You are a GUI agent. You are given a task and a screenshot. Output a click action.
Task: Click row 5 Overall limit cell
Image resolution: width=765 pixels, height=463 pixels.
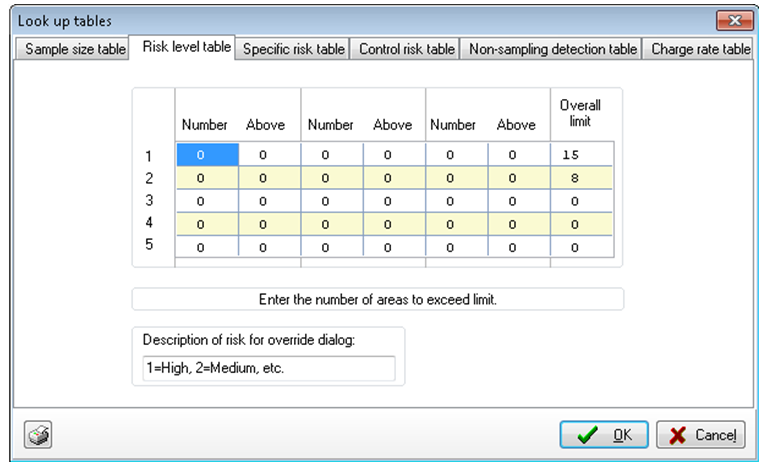point(582,247)
